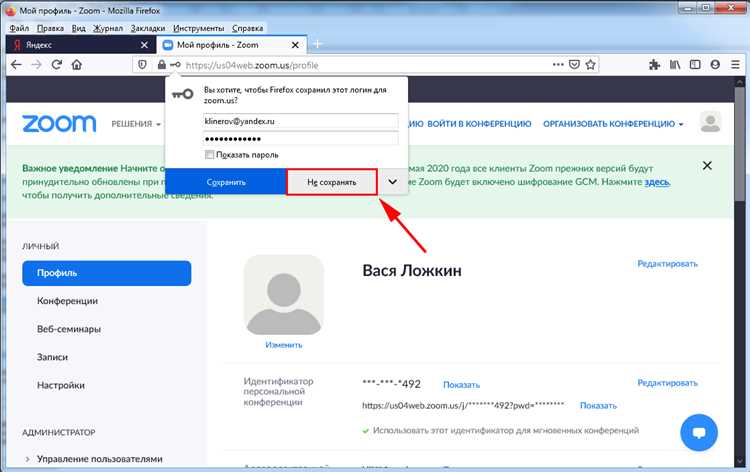Screen dimensions: 750x472
Task: Open Zoom user avatar in header
Action: coord(710,122)
